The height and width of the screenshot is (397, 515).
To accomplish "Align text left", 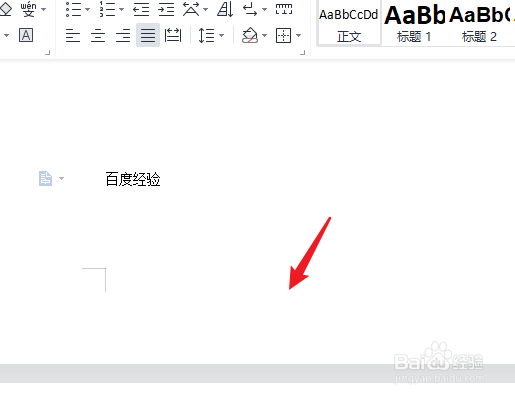I will click(73, 35).
